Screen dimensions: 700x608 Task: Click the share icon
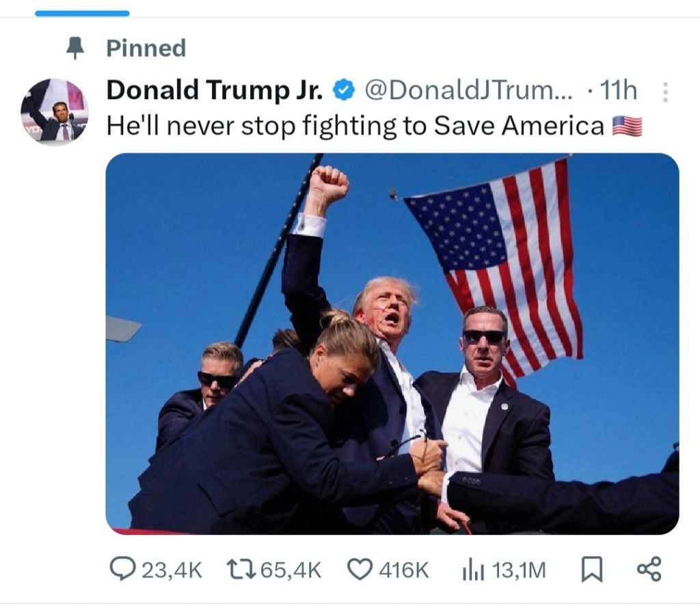coord(649,569)
